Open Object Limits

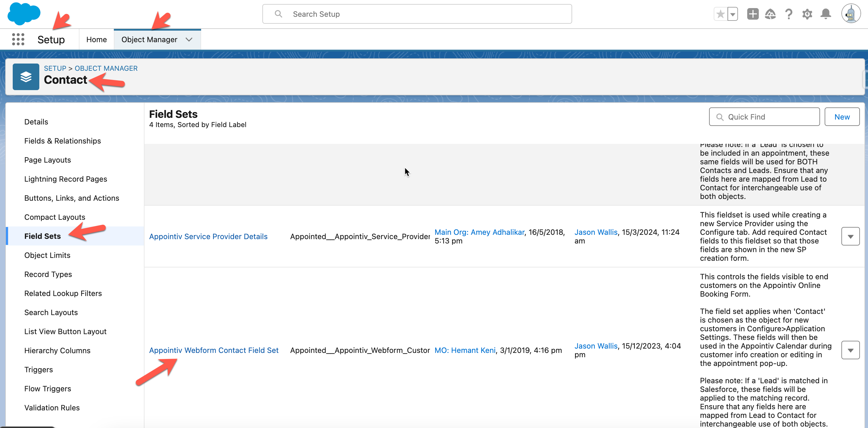click(x=47, y=255)
